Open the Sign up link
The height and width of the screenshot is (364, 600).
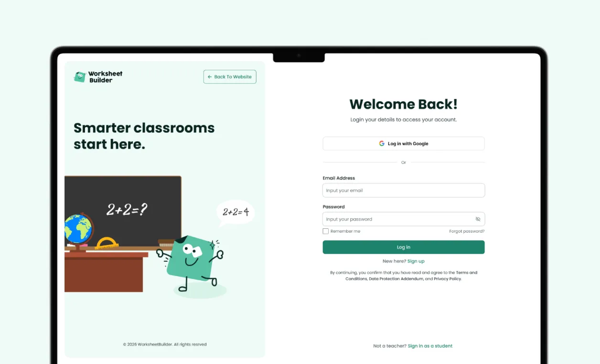pos(416,261)
